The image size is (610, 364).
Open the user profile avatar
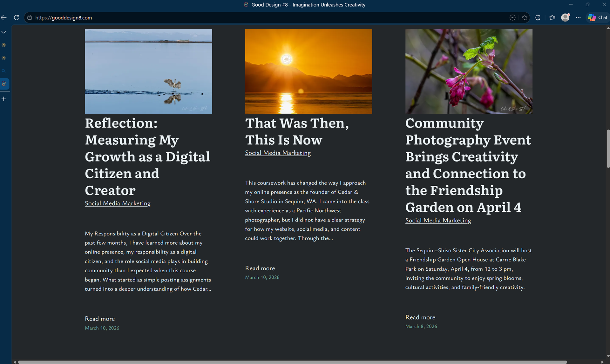tap(566, 17)
